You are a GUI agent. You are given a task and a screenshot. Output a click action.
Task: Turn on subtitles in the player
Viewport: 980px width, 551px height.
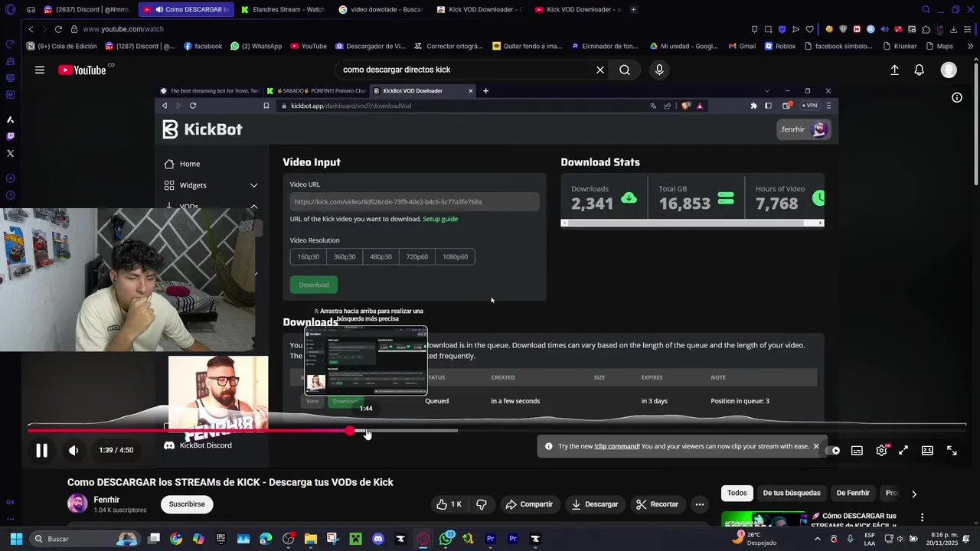click(x=857, y=451)
